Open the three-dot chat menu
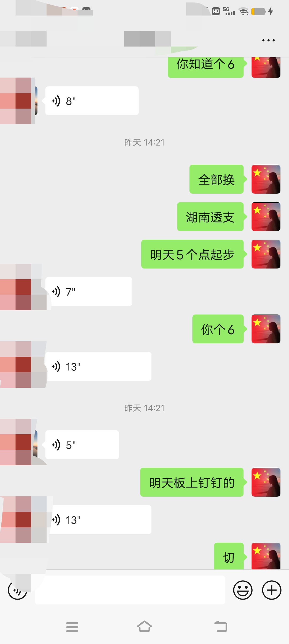 click(268, 40)
